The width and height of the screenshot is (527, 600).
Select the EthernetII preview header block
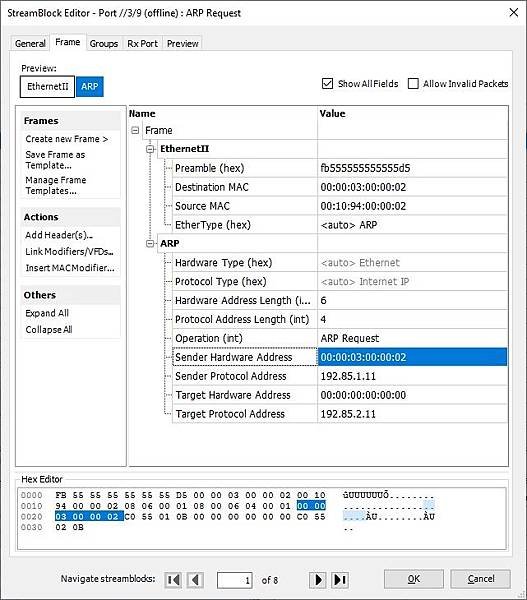pos(47,86)
